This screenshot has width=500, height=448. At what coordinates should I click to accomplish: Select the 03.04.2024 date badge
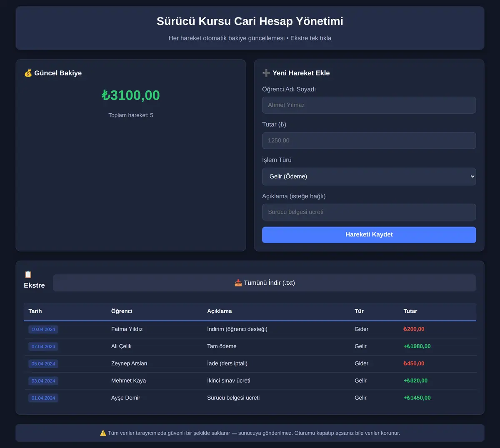pyautogui.click(x=43, y=381)
